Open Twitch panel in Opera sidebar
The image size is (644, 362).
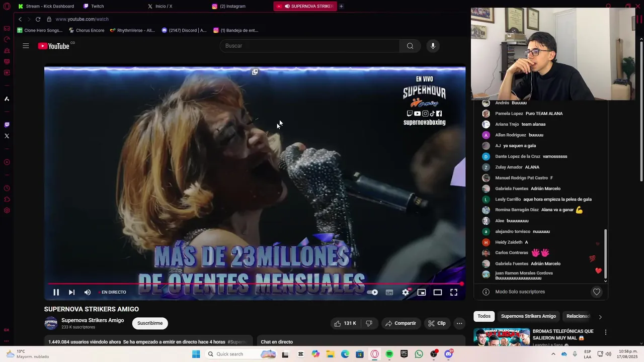7,125
